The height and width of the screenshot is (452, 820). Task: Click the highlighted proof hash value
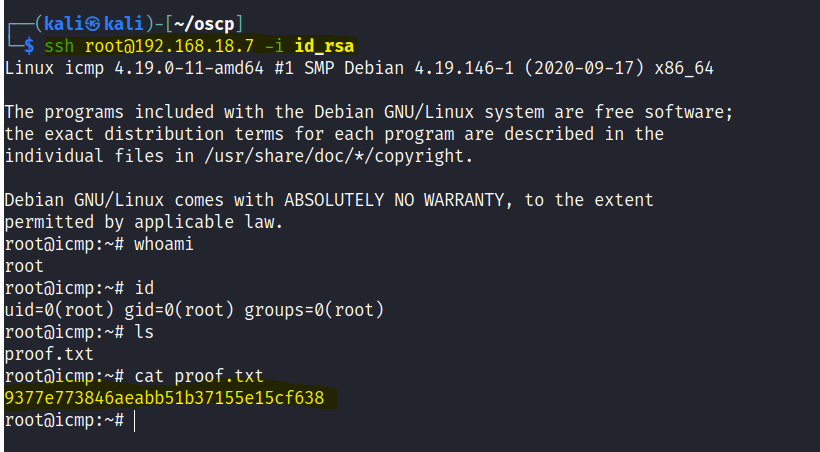click(x=165, y=399)
